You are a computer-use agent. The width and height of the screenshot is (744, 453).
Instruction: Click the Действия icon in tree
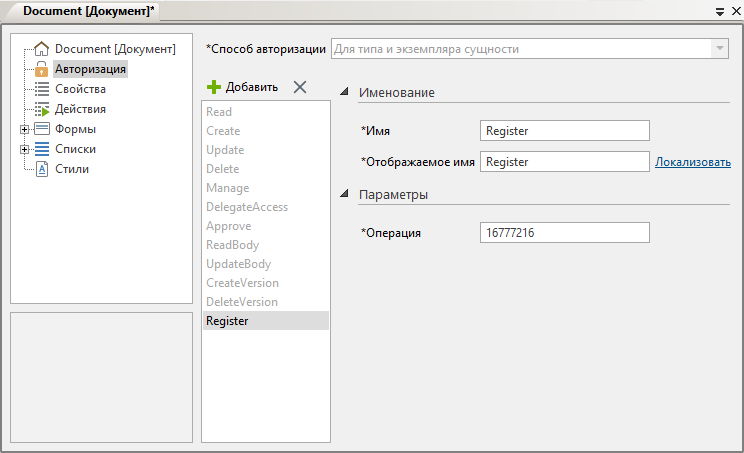(x=42, y=109)
